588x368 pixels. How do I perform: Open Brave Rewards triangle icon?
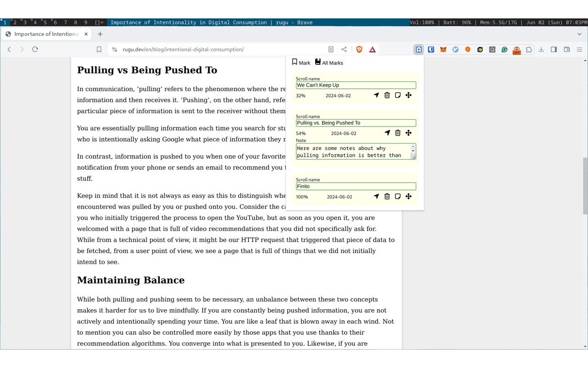pyautogui.click(x=373, y=50)
